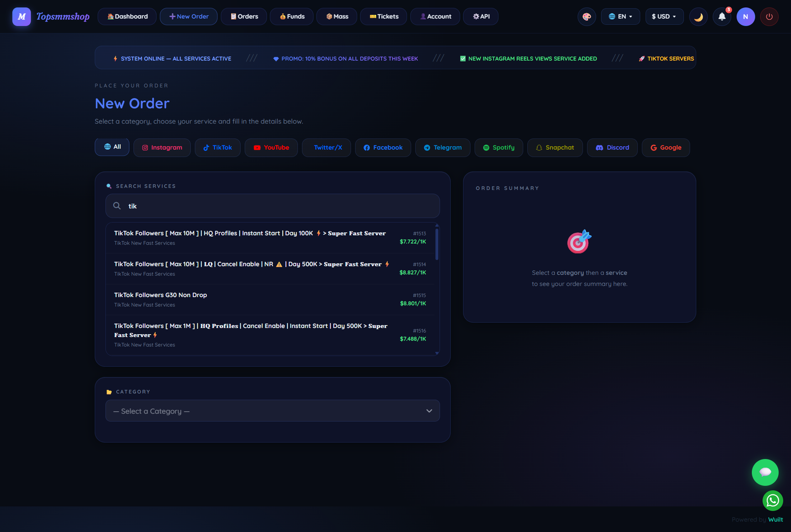Click the services list scrollbar
Screen dimensions: 791x532
point(437,244)
